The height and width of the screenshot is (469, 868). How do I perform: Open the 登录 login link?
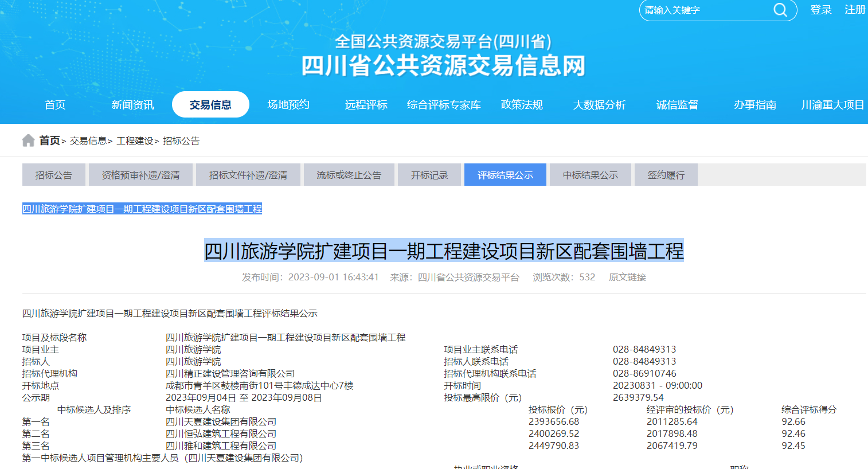tap(821, 10)
